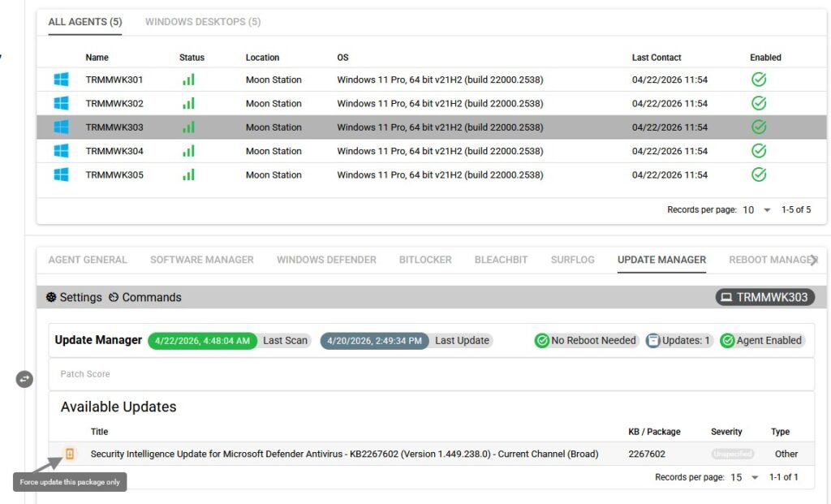Switch to the All Agents (5) tab

(x=84, y=22)
